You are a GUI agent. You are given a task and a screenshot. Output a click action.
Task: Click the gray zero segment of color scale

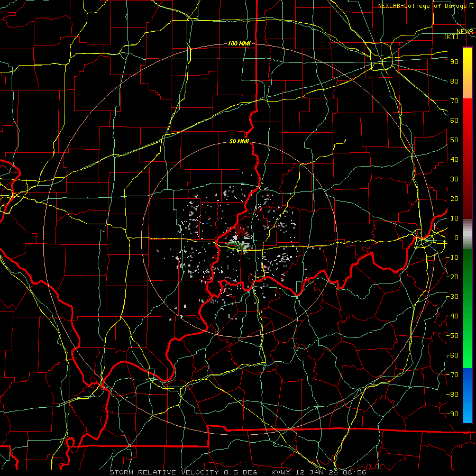pyautogui.click(x=467, y=234)
